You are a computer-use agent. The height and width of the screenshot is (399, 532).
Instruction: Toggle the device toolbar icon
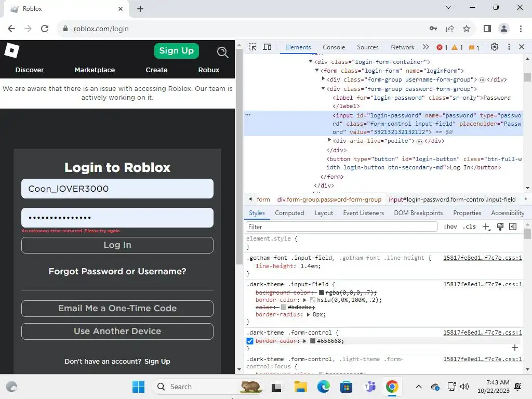point(268,47)
